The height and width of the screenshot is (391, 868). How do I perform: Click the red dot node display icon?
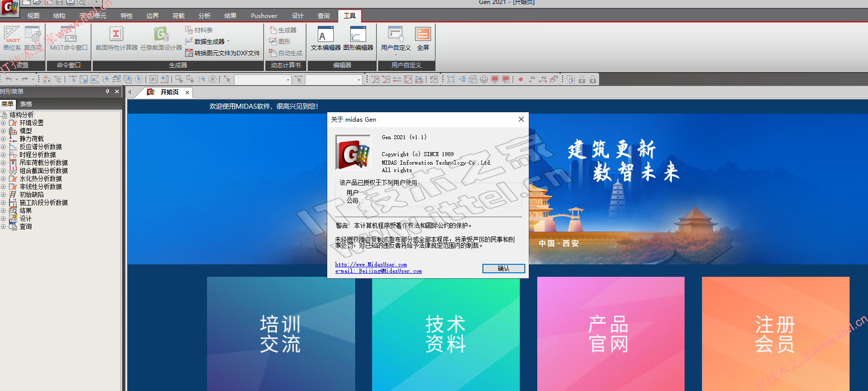521,79
